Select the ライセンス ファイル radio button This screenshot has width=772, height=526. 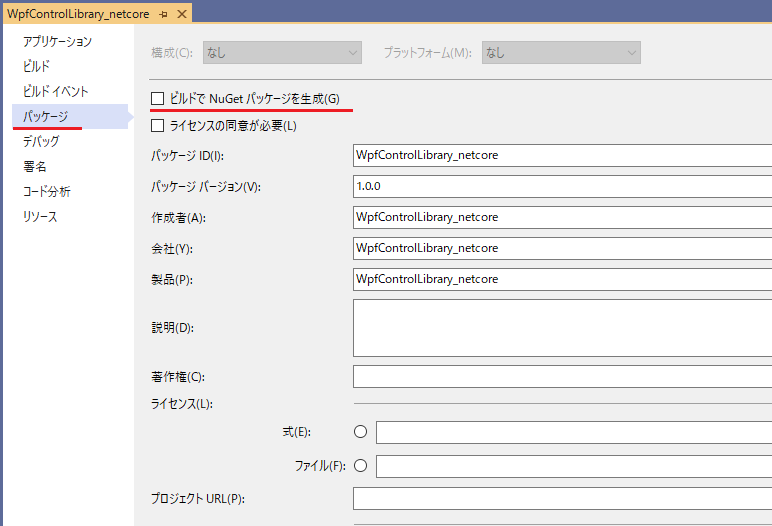point(360,465)
